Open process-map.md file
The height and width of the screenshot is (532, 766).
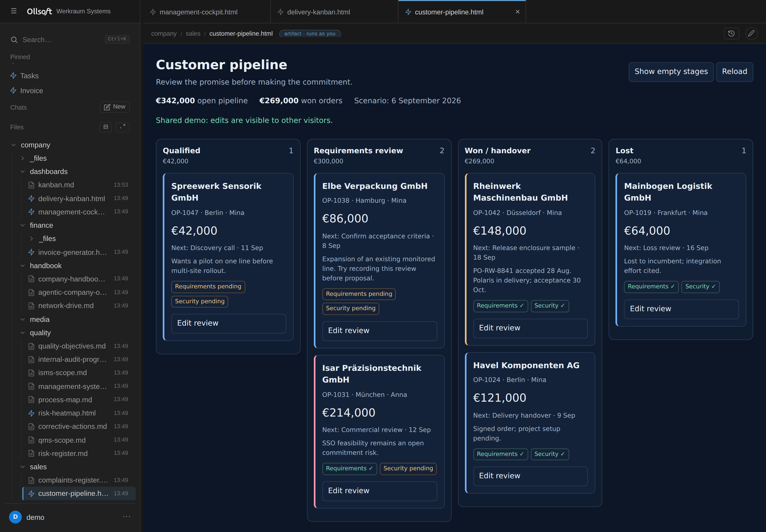pyautogui.click(x=79, y=400)
